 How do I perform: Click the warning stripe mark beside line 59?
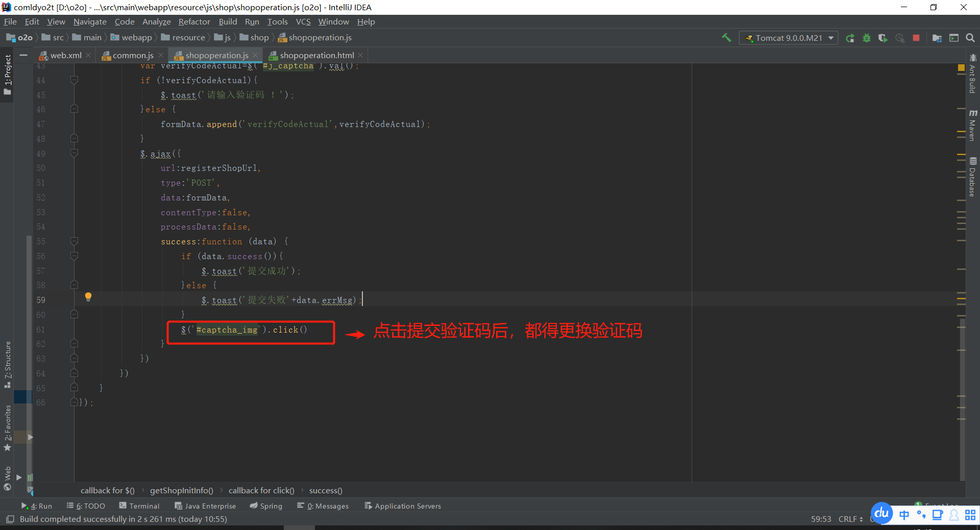point(961,299)
